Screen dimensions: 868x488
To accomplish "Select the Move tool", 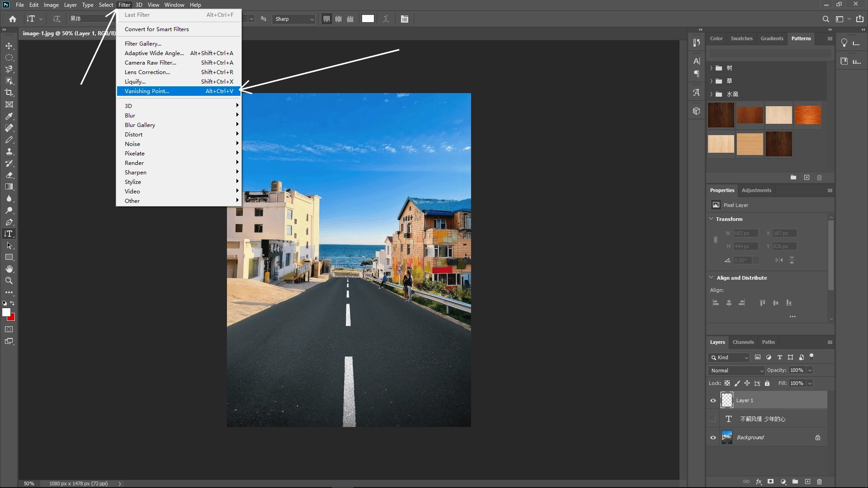I will (x=9, y=46).
